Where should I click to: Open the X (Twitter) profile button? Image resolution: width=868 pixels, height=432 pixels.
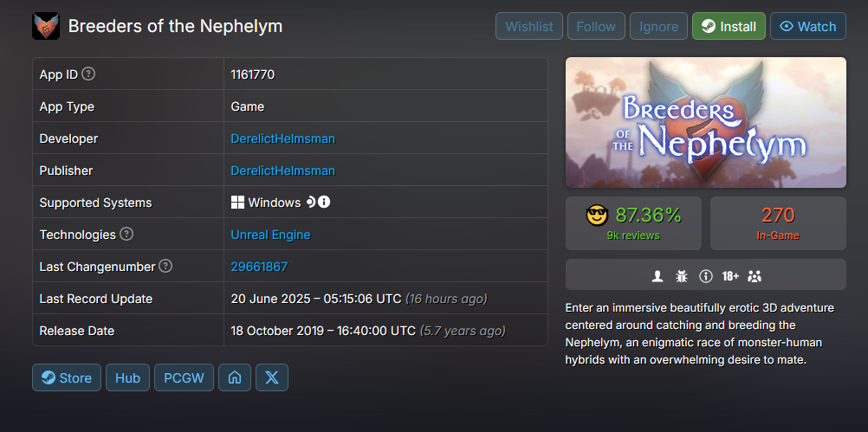click(272, 377)
